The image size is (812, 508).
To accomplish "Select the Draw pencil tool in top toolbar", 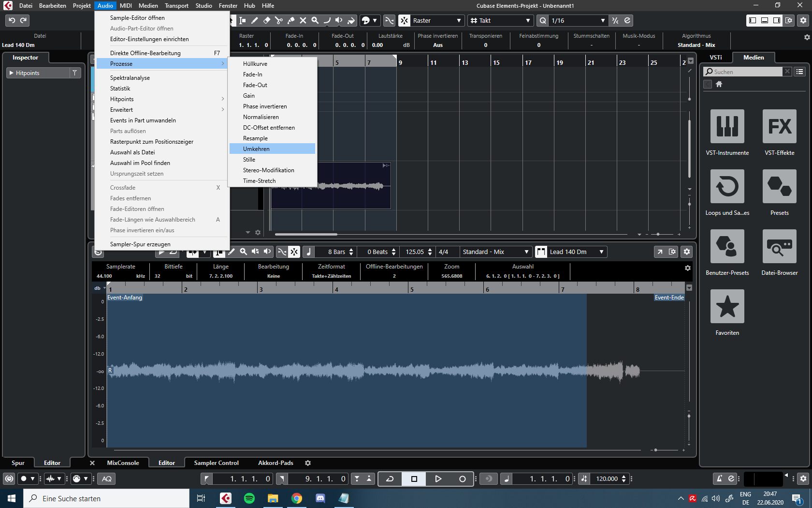I will coord(255,20).
